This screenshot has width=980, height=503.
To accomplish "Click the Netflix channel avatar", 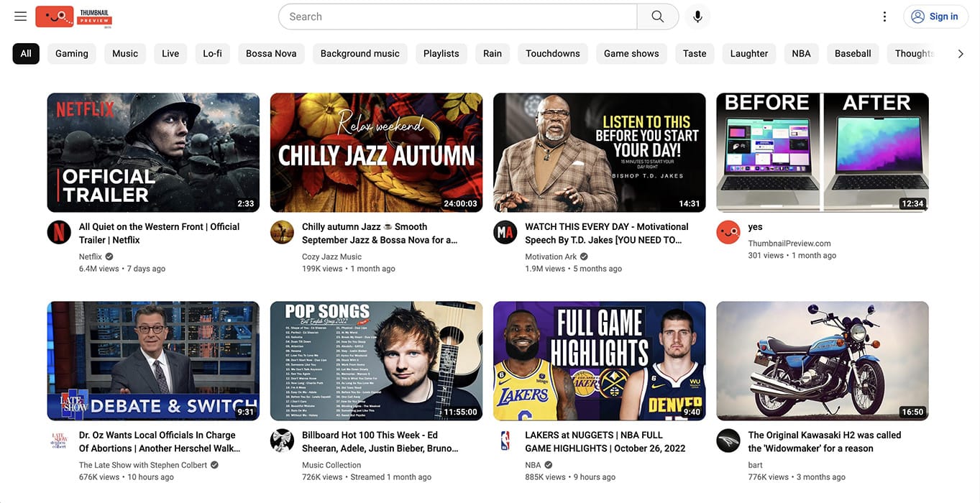I will pos(59,232).
